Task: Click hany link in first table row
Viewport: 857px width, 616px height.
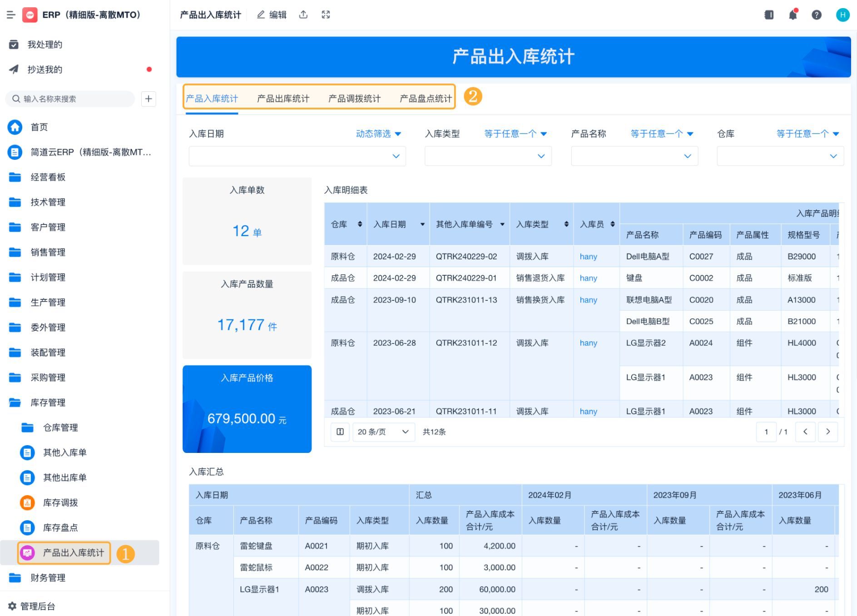Action: tap(588, 257)
